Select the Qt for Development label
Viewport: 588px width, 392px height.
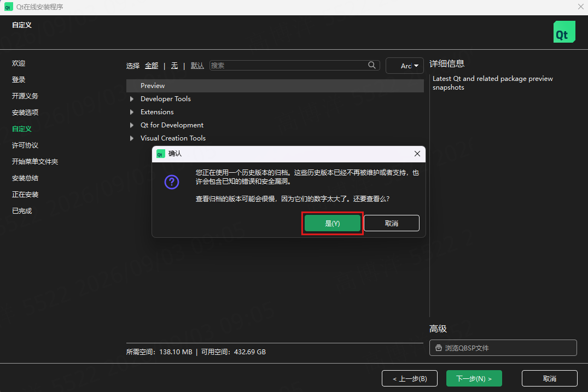(172, 125)
